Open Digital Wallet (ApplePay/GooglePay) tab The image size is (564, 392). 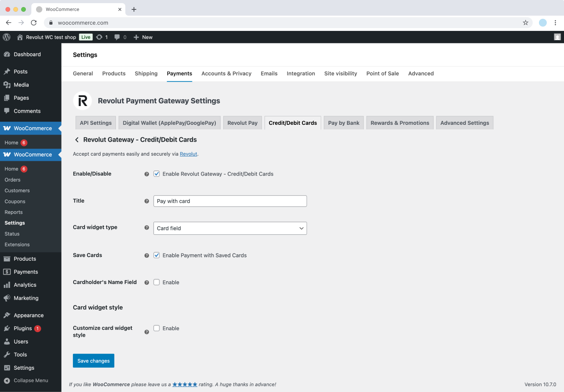click(x=170, y=123)
